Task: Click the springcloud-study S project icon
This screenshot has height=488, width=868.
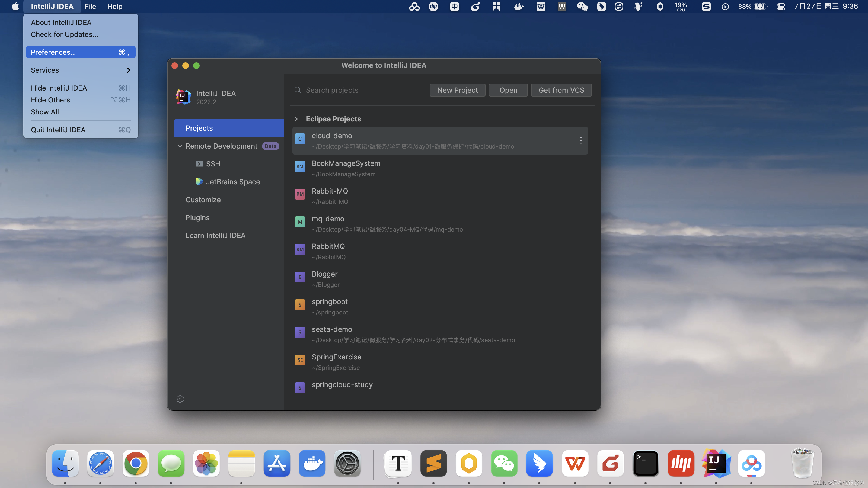Action: click(299, 387)
